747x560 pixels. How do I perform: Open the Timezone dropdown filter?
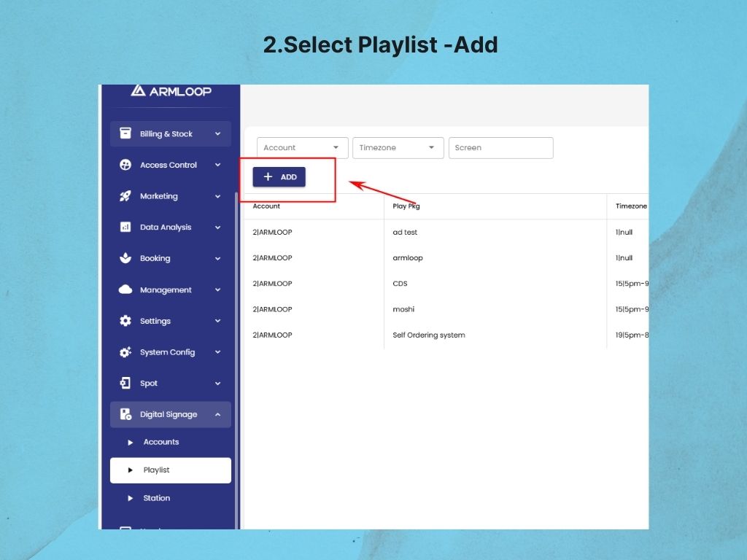398,147
